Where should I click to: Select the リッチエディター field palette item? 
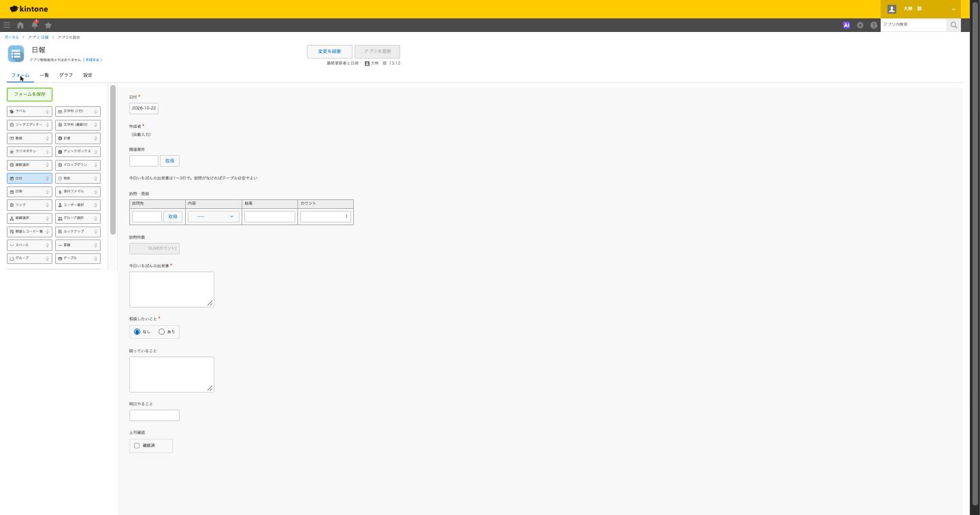coord(29,124)
